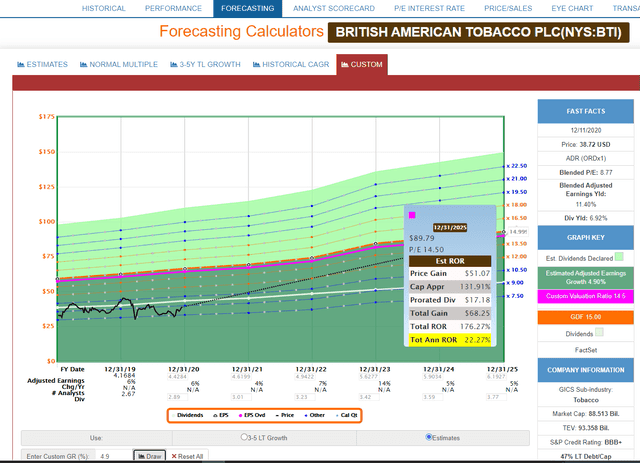Click the x 7.50 multiple label
The width and height of the screenshot is (640, 463).
515,296
